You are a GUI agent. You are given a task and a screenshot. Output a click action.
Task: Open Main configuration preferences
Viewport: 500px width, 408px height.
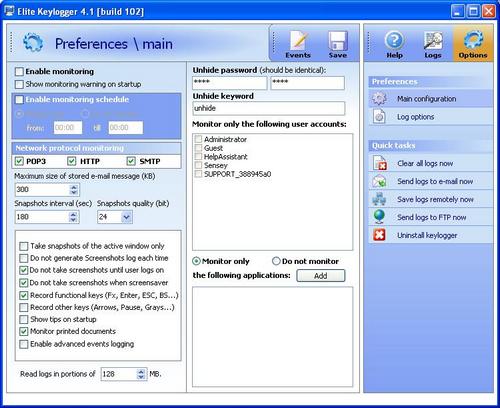pos(430,99)
